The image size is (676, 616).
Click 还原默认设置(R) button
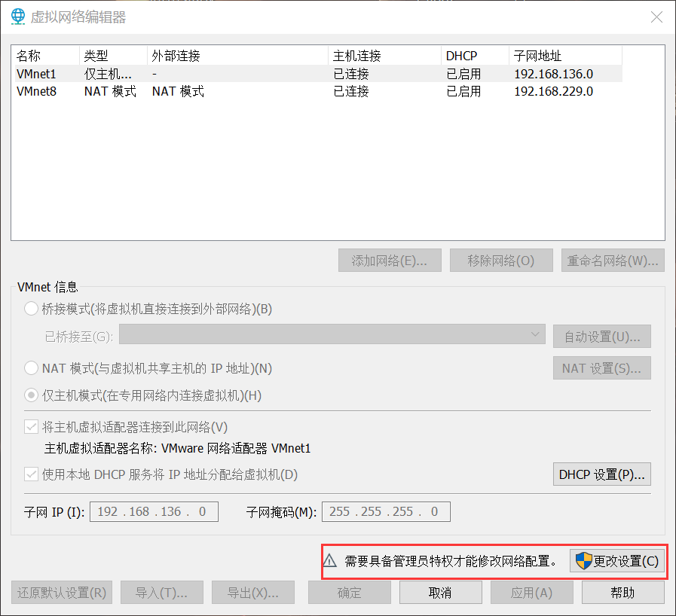coord(62,593)
